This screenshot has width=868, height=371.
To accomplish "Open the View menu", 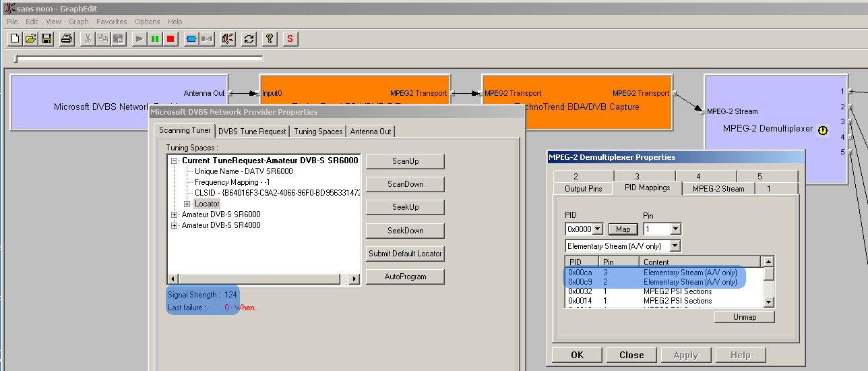I will pos(53,22).
